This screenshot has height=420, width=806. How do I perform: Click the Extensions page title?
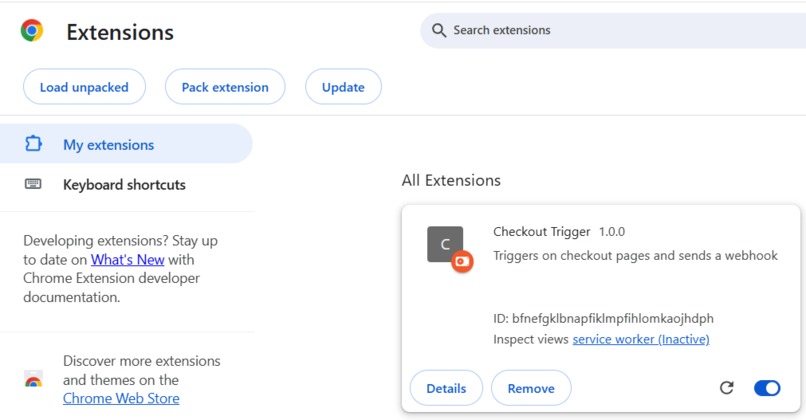[x=120, y=32]
